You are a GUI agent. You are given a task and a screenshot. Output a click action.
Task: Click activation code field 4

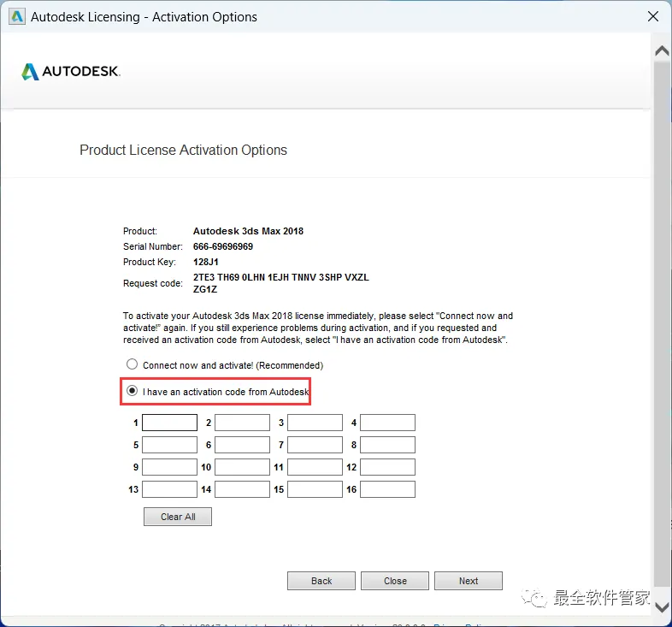coord(387,423)
